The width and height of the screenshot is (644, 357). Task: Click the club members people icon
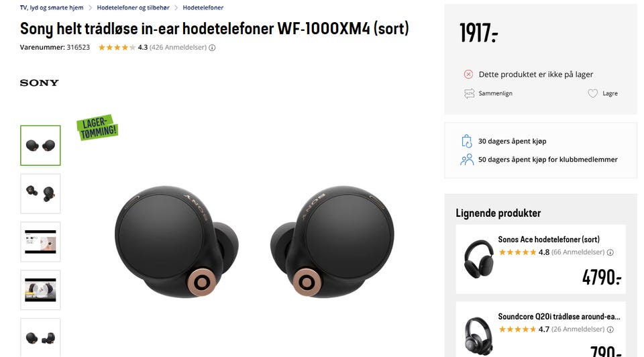click(x=467, y=160)
